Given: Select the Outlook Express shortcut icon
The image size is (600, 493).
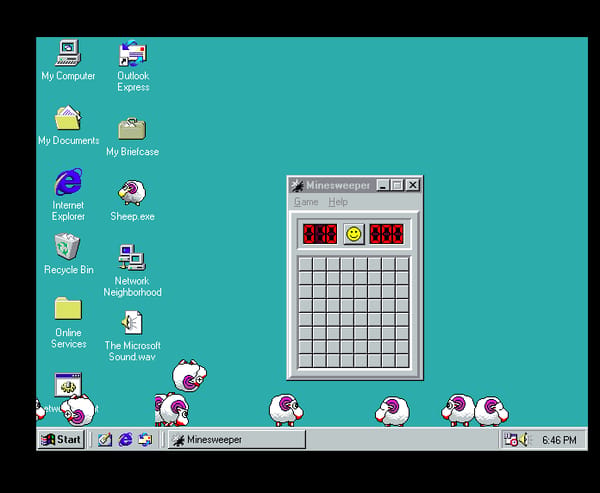Looking at the screenshot, I should pyautogui.click(x=133, y=54).
